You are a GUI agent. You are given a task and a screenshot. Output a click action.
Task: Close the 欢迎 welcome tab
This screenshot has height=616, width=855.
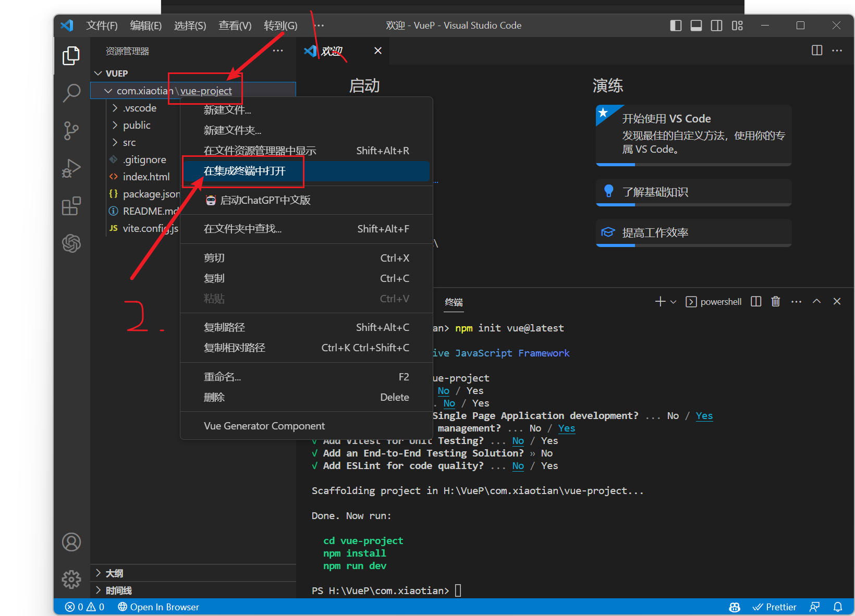[x=378, y=51]
